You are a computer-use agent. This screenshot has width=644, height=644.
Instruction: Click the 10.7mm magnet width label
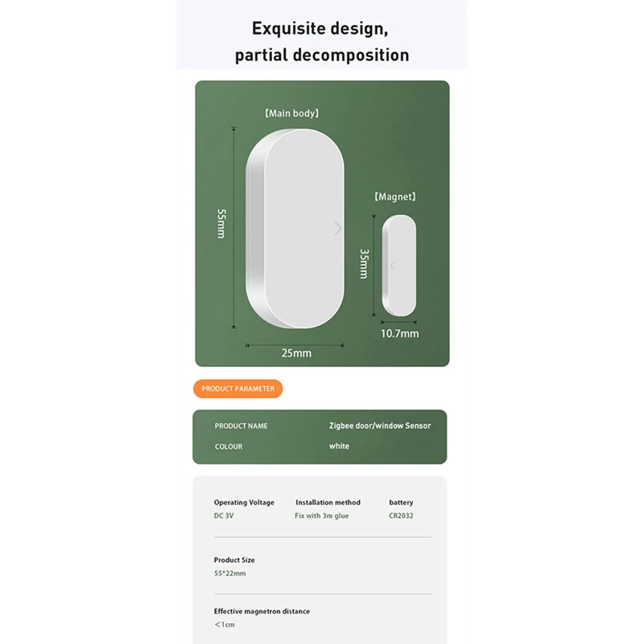point(399,333)
